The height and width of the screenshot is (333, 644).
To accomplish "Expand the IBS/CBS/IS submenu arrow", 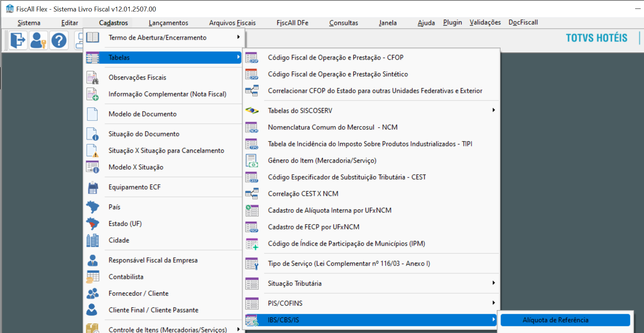I will tap(494, 319).
